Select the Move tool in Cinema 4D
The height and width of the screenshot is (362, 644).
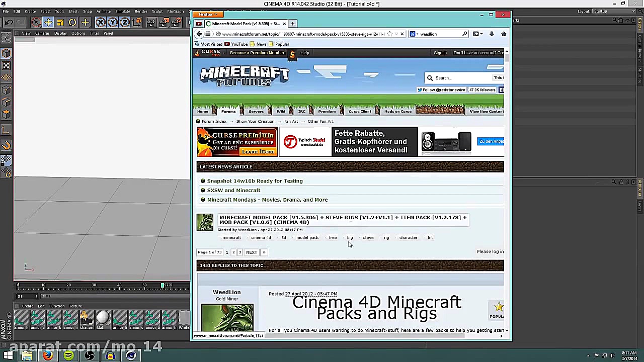pyautogui.click(x=48, y=22)
